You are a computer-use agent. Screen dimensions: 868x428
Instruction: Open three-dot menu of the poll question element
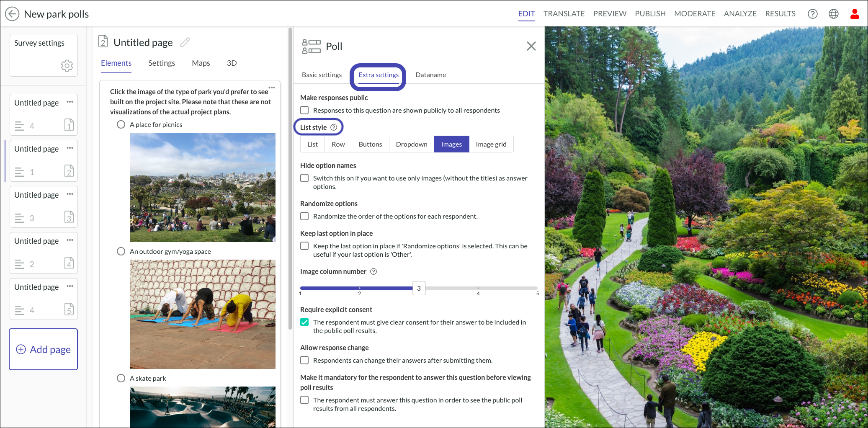point(272,88)
